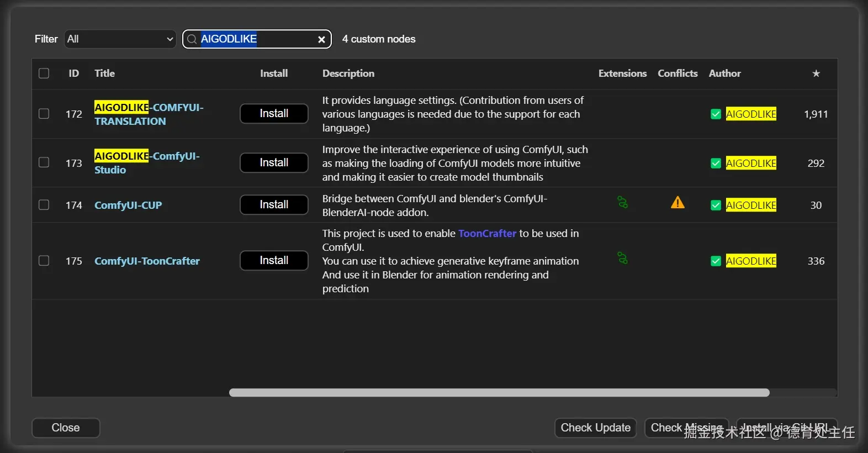Viewport: 868px width, 453px height.
Task: Sort by the Author column header
Action: (x=725, y=73)
